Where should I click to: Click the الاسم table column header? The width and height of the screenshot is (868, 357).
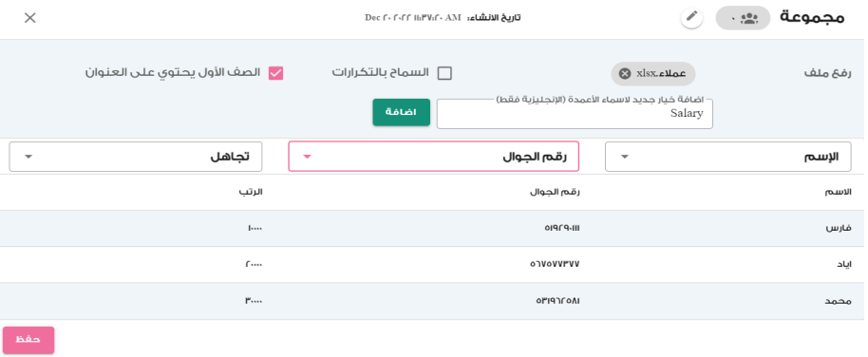click(838, 192)
